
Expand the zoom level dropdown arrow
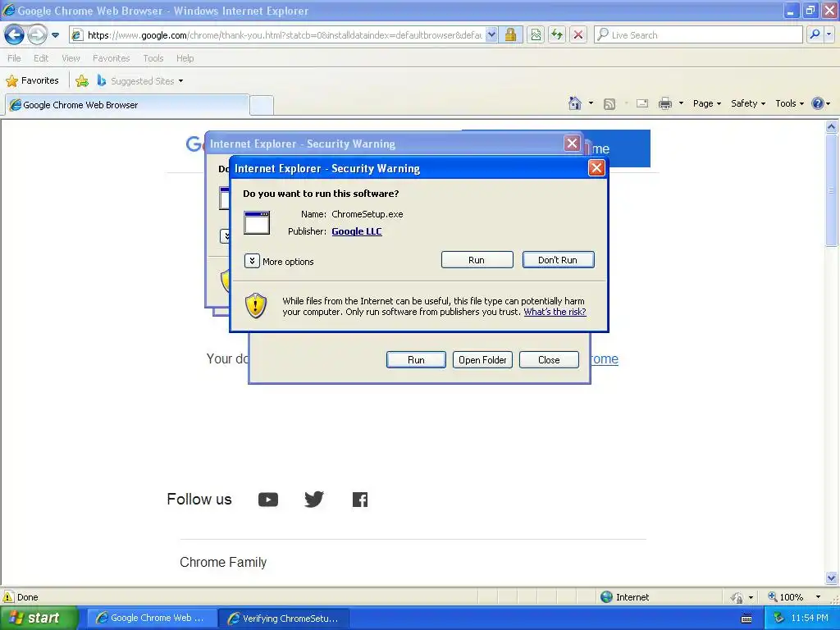(818, 597)
